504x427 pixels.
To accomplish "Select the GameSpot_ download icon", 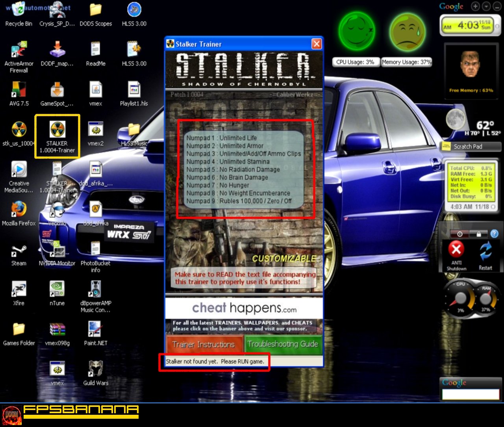I will 57,95.
